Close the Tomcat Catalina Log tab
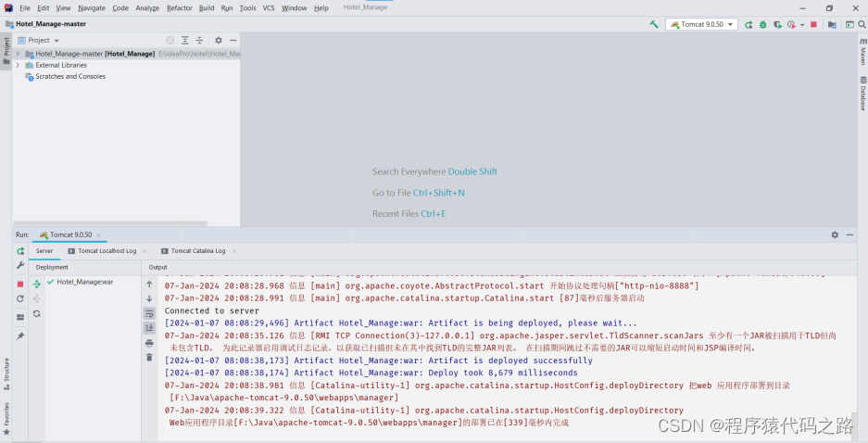This screenshot has height=443, width=868. pyautogui.click(x=234, y=251)
